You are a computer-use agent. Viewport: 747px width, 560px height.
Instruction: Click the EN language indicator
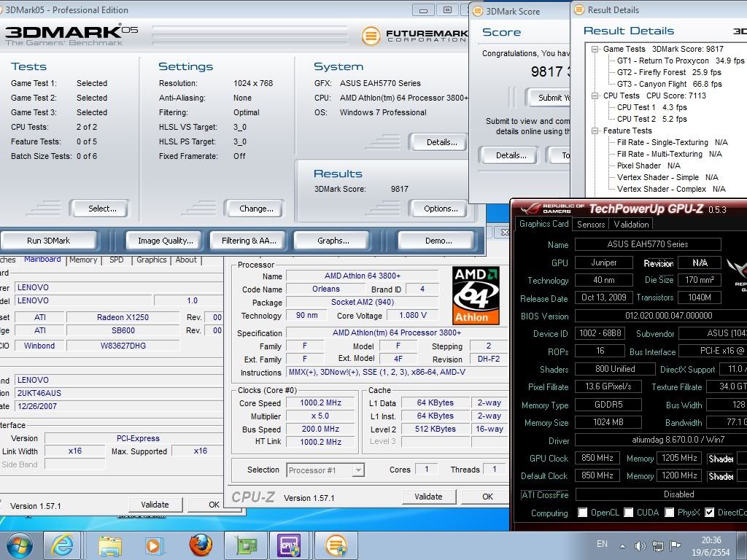pyautogui.click(x=602, y=544)
